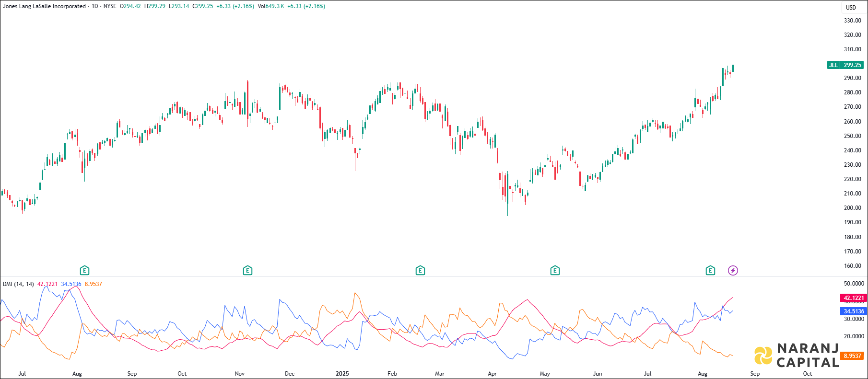This screenshot has height=379, width=868.
Task: Click the 42.1221 ADX value in legend
Action: (47, 284)
